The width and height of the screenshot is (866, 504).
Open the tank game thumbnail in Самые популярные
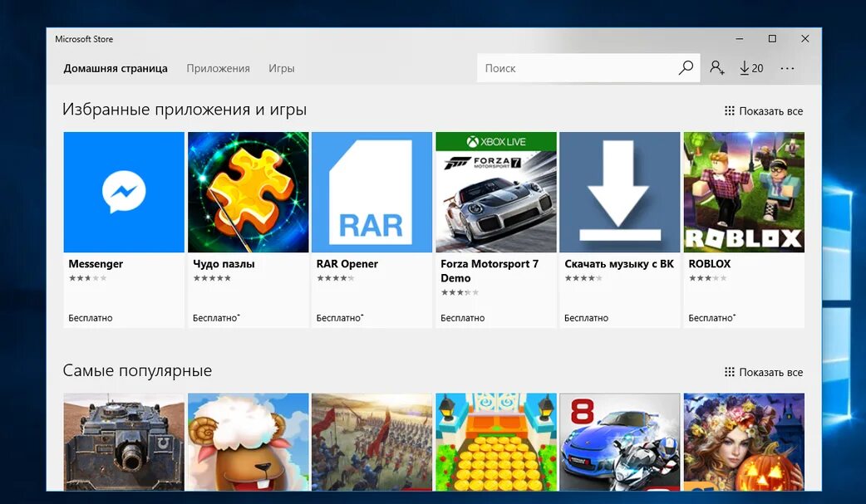tap(124, 442)
